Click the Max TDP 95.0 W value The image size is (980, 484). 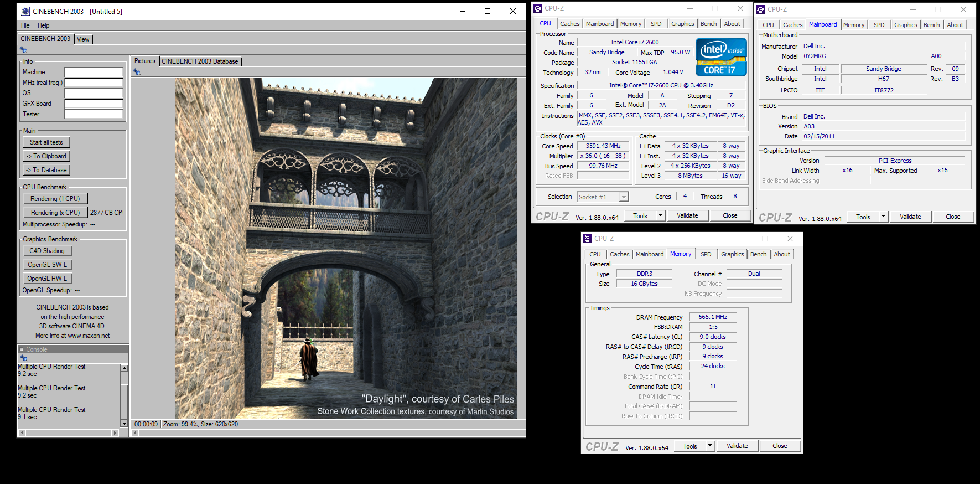pyautogui.click(x=680, y=52)
